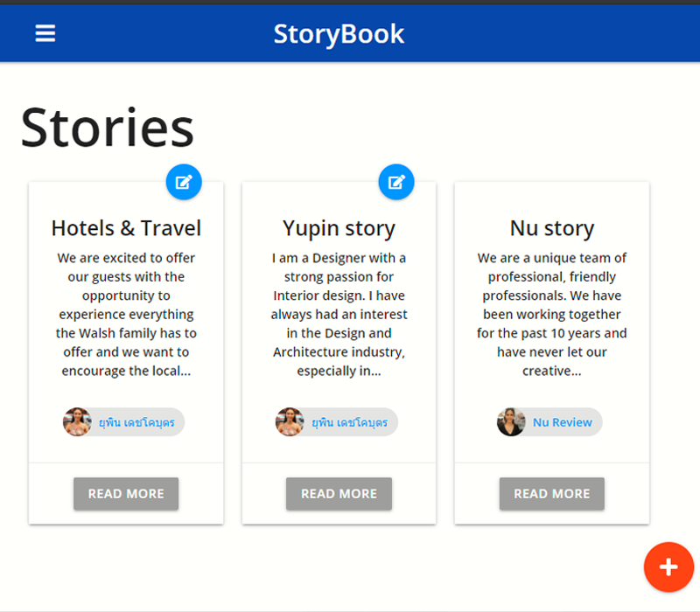Click the Yupin story description text
The height and width of the screenshot is (612, 700).
point(339,314)
